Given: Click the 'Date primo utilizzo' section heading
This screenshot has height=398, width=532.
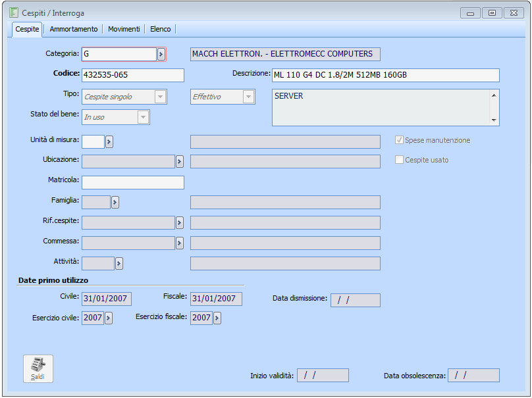Looking at the screenshot, I should [x=53, y=280].
